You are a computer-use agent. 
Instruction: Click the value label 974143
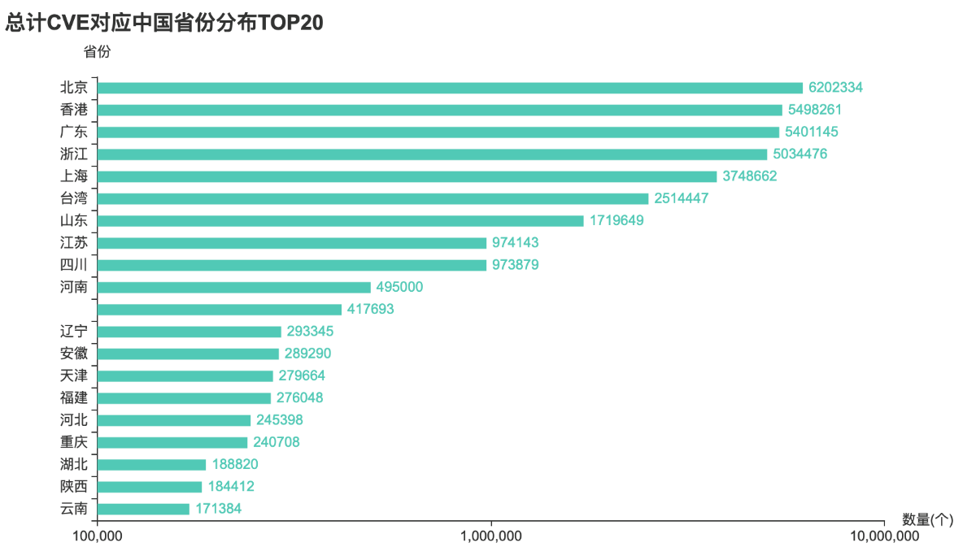(x=515, y=243)
